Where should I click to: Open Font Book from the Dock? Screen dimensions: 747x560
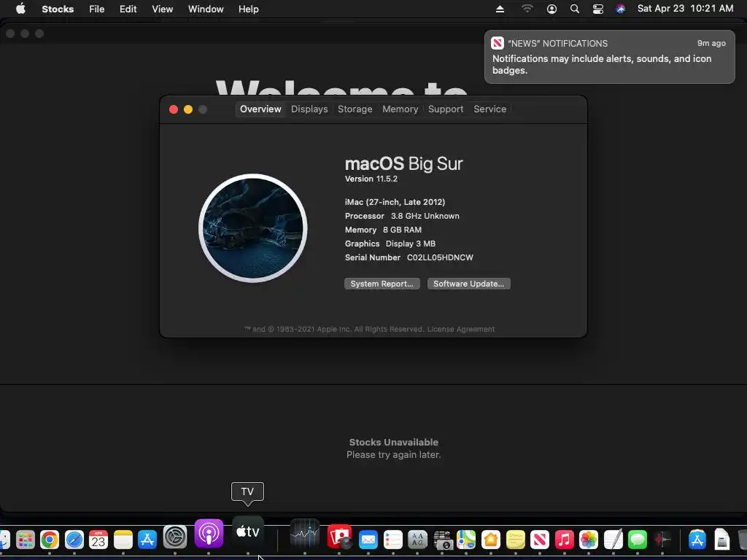[x=417, y=540]
